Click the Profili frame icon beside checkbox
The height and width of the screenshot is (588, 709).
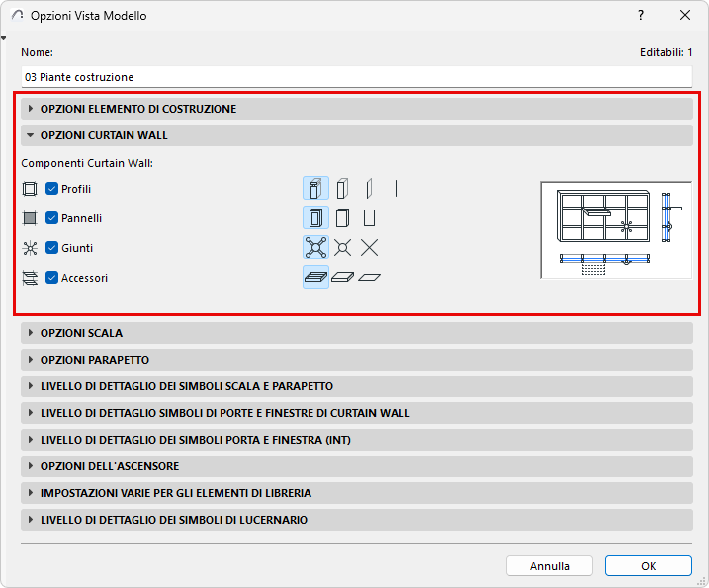(30, 189)
